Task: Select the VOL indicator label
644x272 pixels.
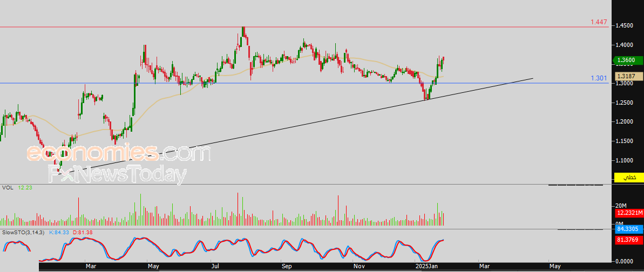Action: pyautogui.click(x=7, y=187)
